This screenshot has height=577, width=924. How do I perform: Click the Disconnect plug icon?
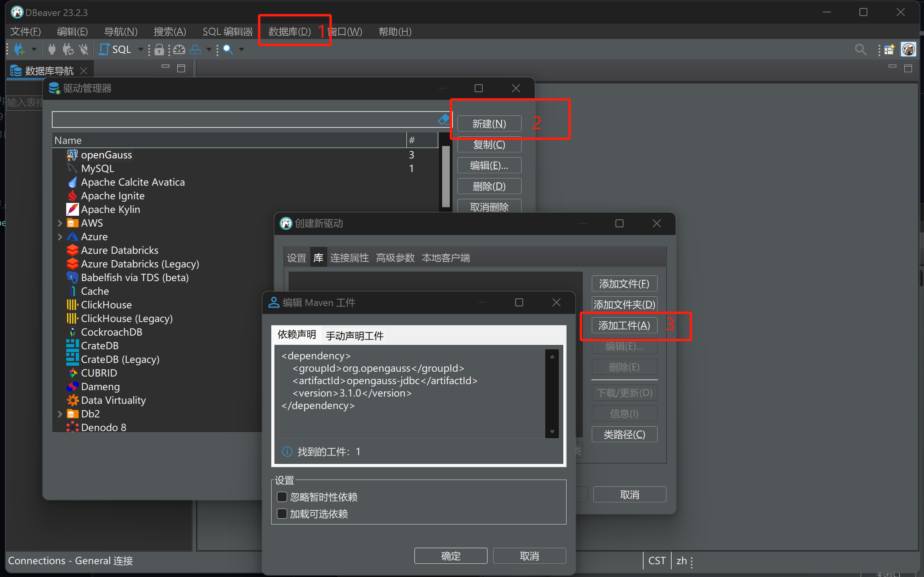(x=83, y=49)
